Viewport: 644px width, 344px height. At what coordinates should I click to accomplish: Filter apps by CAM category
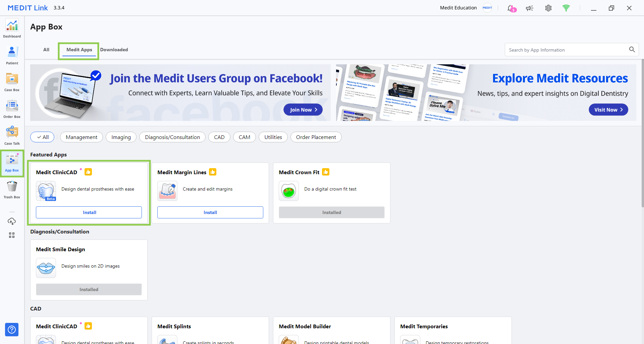(x=245, y=137)
